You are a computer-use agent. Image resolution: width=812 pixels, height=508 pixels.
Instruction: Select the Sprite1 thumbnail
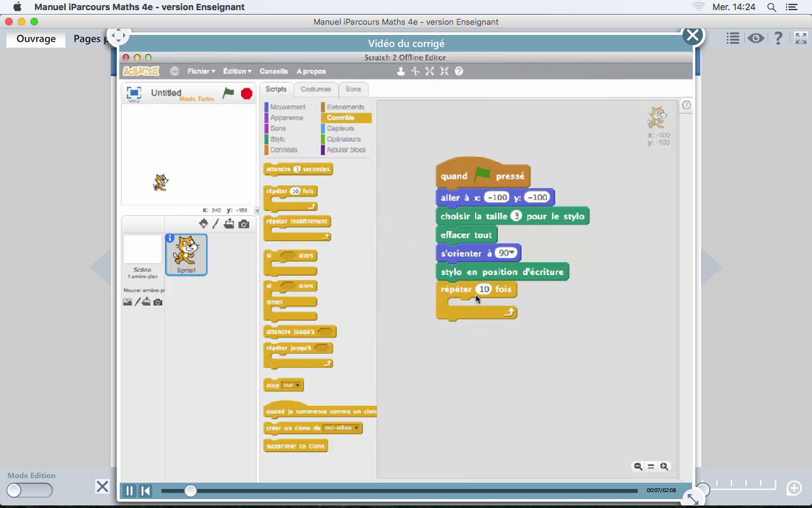(186, 255)
